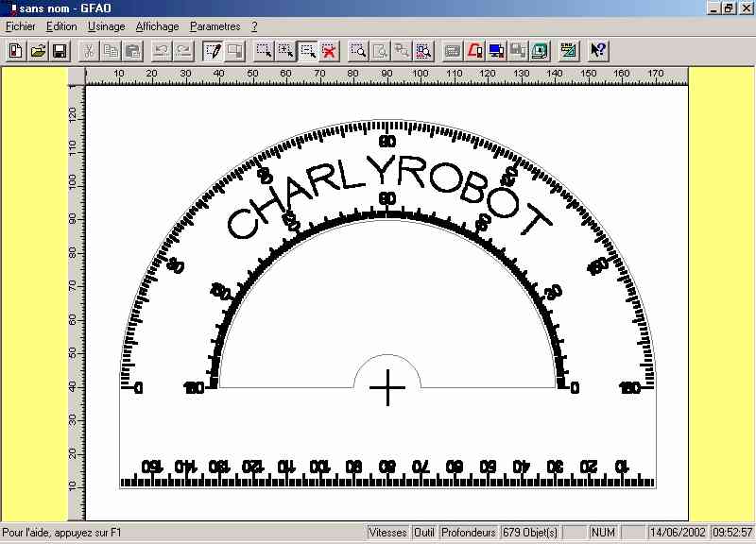Viewport: 756px width, 544px height.
Task: Click the vertical ruler at mark 70
Action: [x=73, y=286]
